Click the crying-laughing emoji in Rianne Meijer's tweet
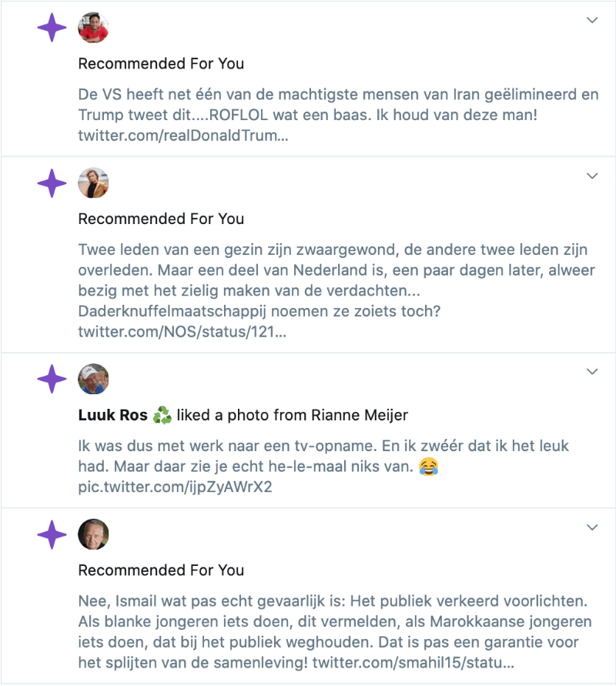 [429, 467]
